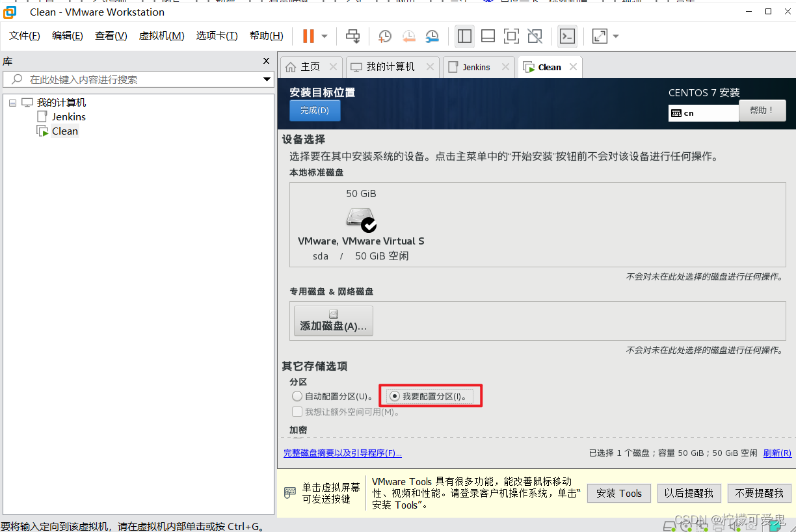Click the 不要提醒我 button
Screen dimensions: 796x532
point(760,493)
